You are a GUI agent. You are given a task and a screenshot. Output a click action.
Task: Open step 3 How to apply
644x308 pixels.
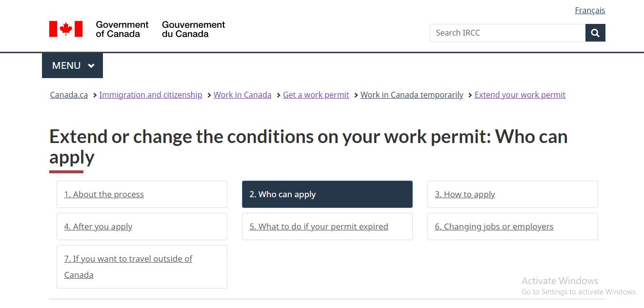click(x=465, y=194)
